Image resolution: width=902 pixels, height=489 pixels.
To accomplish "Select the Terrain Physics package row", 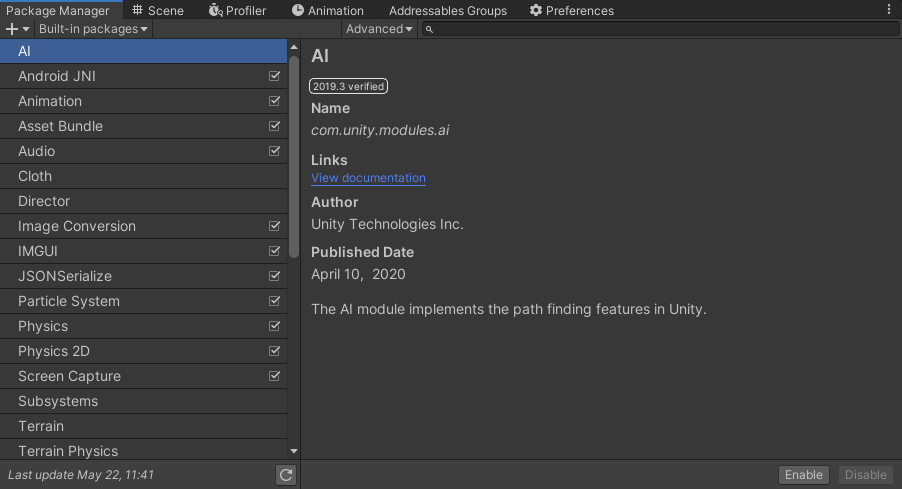I will coord(143,450).
